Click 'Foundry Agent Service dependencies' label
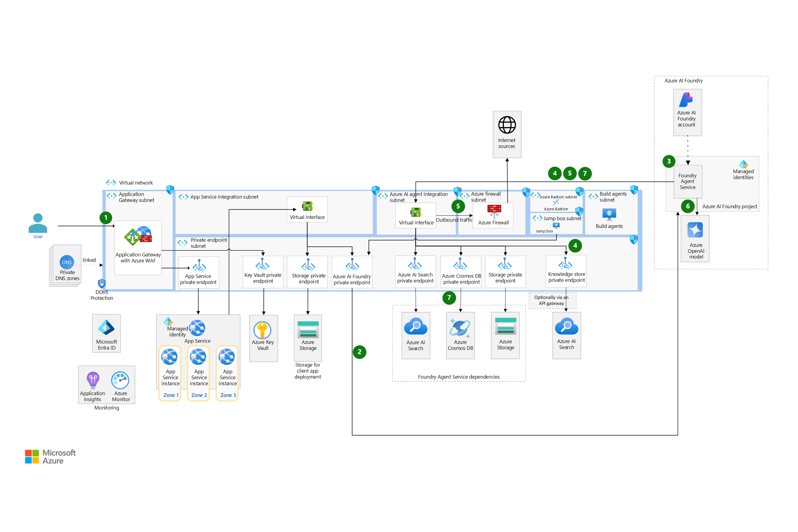The image size is (798, 532). pos(459,377)
